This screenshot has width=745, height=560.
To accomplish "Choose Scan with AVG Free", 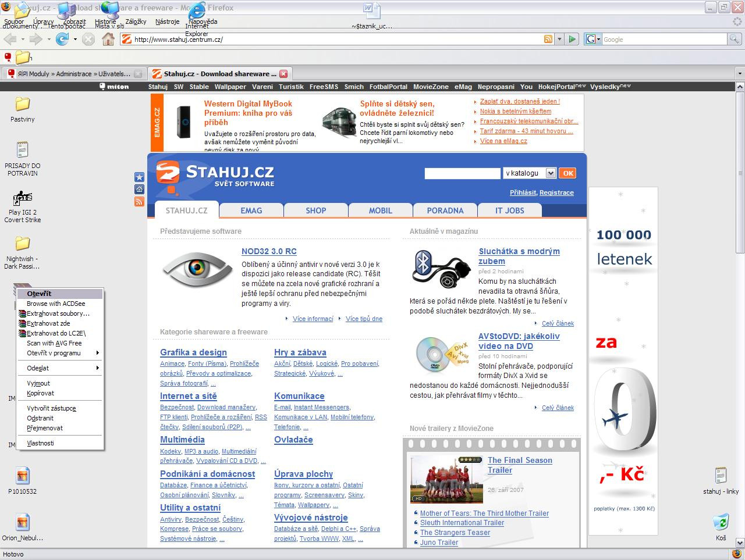I will click(60, 343).
